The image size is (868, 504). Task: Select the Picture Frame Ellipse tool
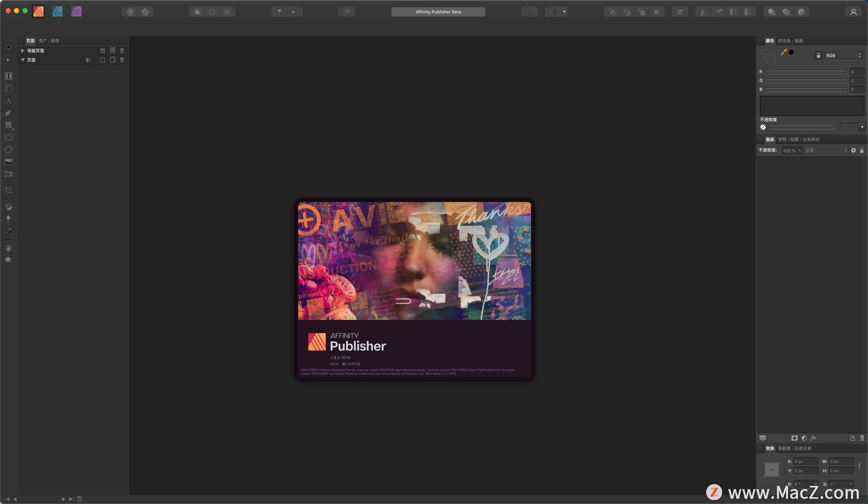point(8,149)
